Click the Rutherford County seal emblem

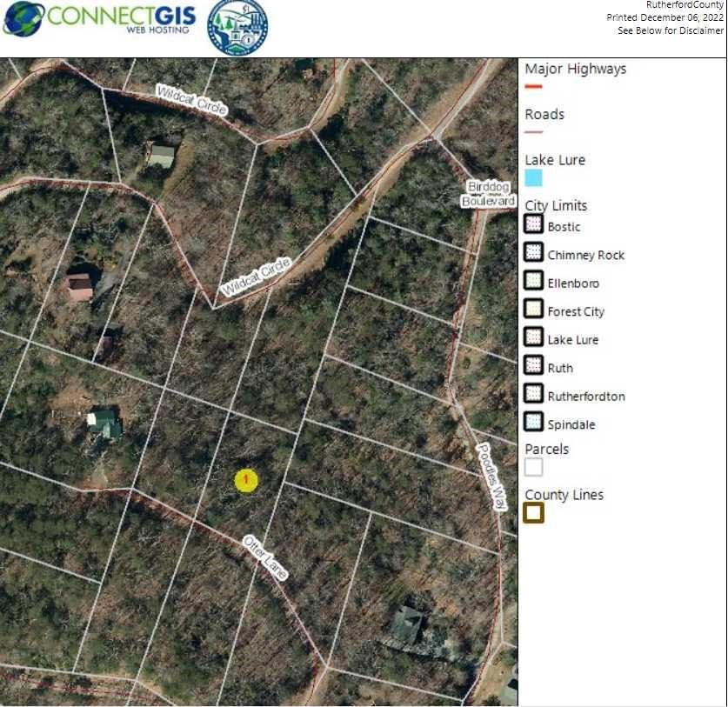click(237, 28)
